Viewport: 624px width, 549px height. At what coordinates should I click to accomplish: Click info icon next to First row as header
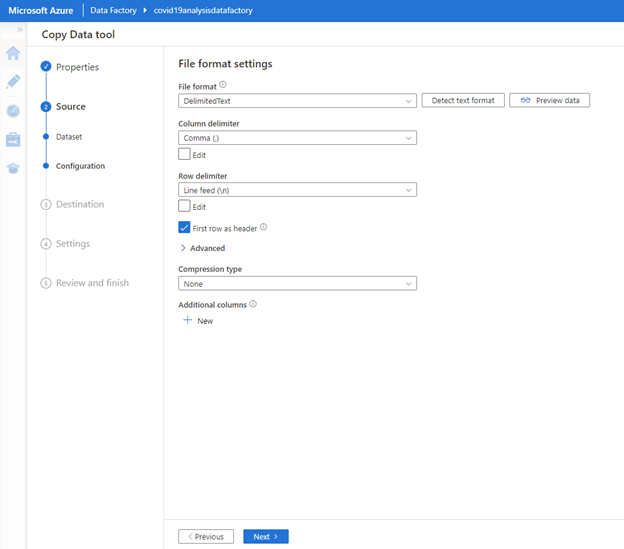point(263,227)
